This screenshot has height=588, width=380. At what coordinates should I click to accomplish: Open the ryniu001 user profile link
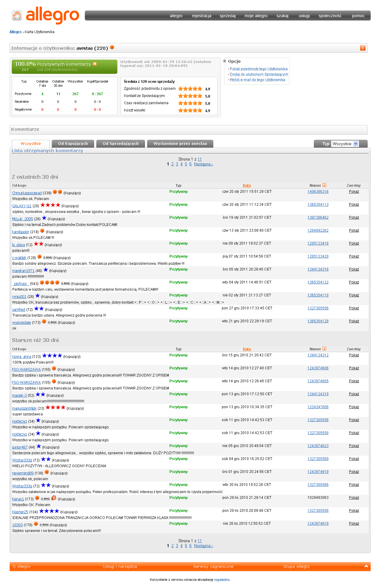pos(19,297)
